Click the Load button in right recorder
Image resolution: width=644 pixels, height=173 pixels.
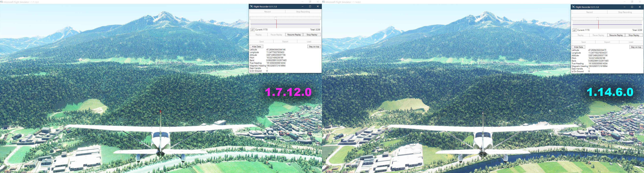click(631, 42)
